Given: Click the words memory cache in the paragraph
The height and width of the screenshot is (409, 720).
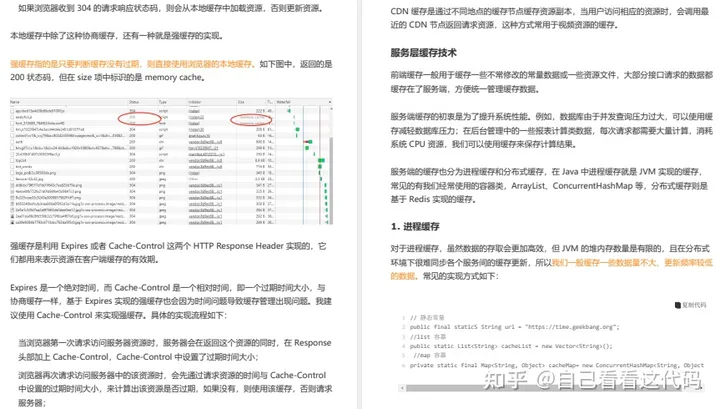Looking at the screenshot, I should point(173,78).
